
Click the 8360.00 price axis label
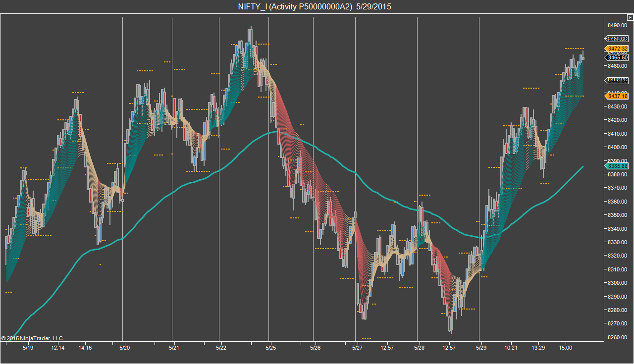[x=618, y=202]
